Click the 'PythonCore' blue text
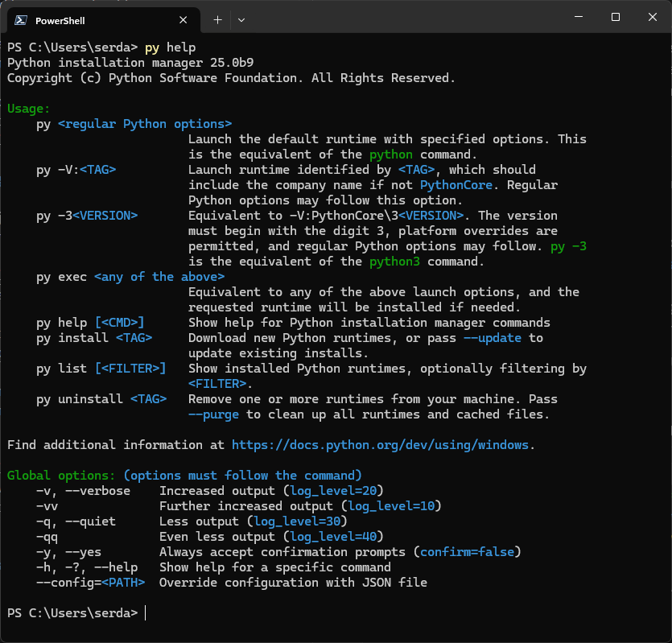Viewport: 672px width, 643px height. tap(456, 184)
